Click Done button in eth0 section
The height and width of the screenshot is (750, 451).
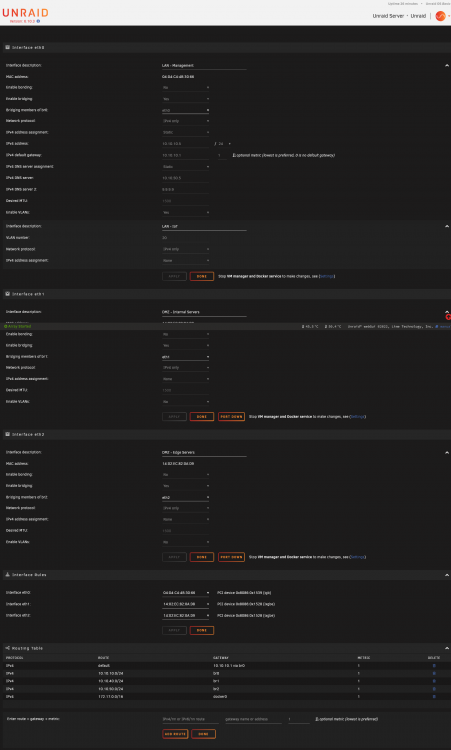coord(202,276)
